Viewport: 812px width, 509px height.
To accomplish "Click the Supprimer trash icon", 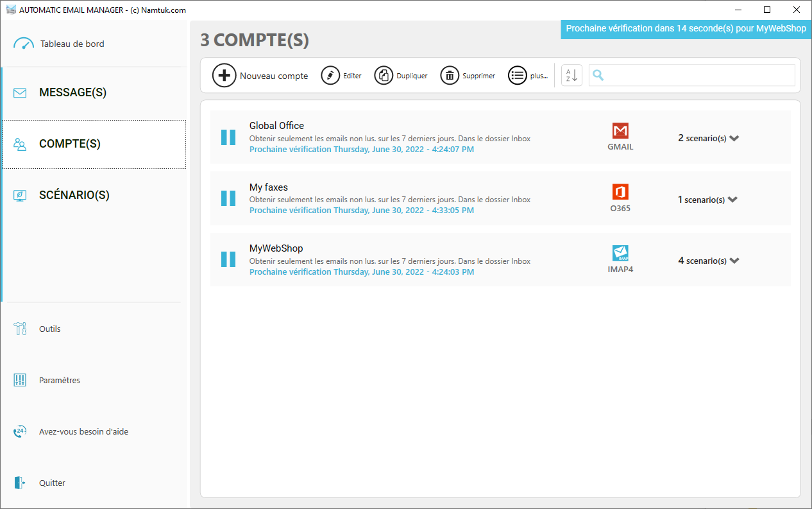I will 449,75.
